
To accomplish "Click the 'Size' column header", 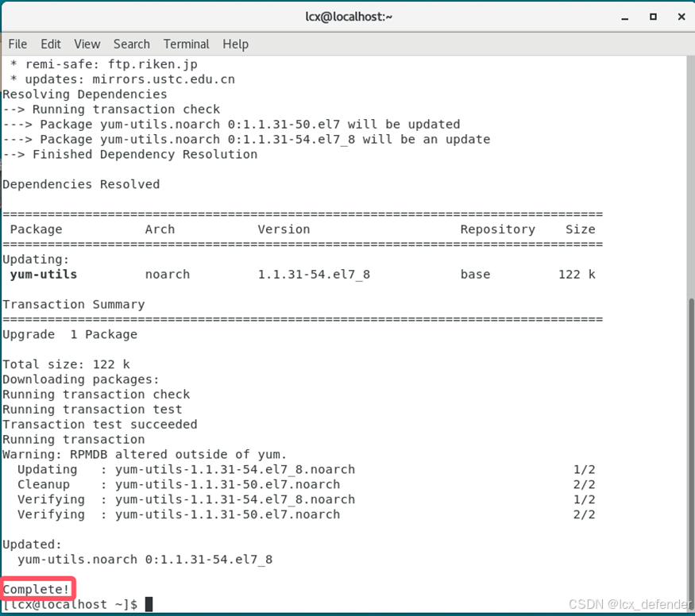I will (580, 229).
